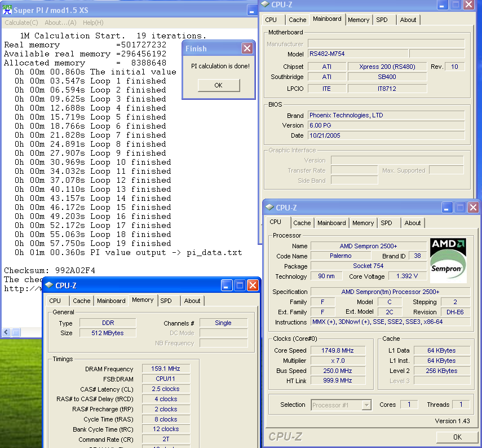Screen dimensions: 482x448
Task: Minimize the Super PI window
Action: (252, 10)
